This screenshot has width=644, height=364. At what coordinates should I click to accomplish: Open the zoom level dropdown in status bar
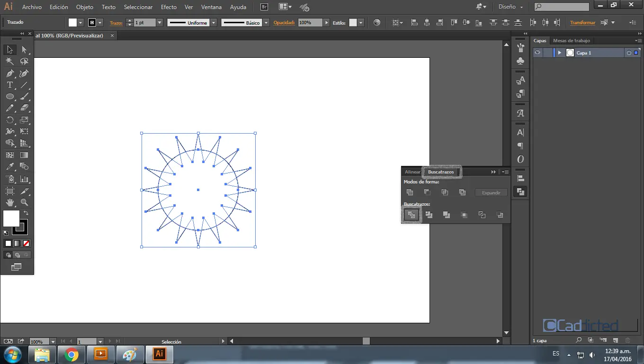pyautogui.click(x=53, y=341)
